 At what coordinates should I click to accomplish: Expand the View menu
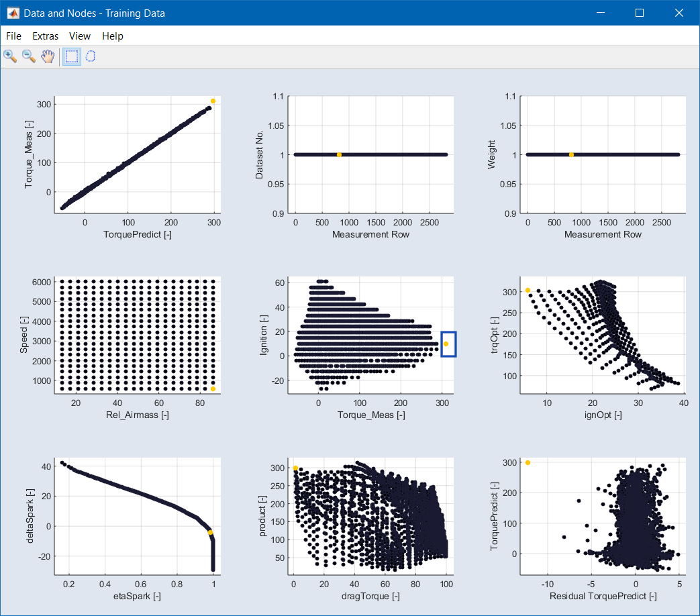point(80,36)
